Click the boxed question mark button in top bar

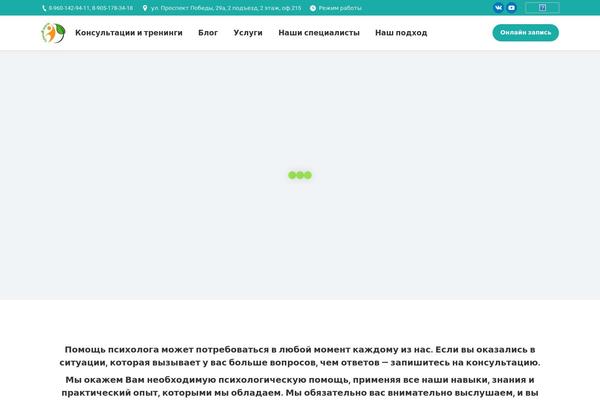pyautogui.click(x=542, y=8)
